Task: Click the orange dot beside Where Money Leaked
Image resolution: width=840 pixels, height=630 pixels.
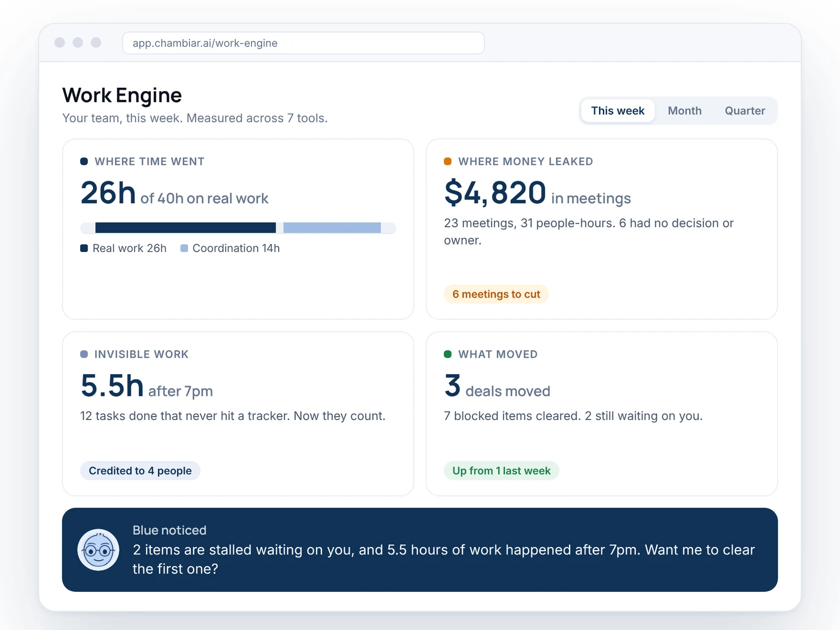Action: click(448, 161)
